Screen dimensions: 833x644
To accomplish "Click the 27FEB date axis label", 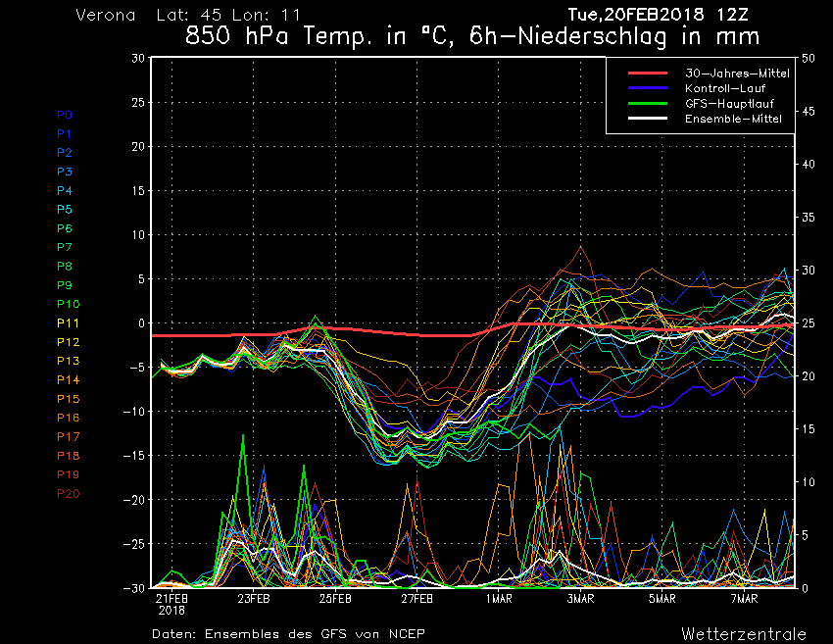I will (417, 599).
